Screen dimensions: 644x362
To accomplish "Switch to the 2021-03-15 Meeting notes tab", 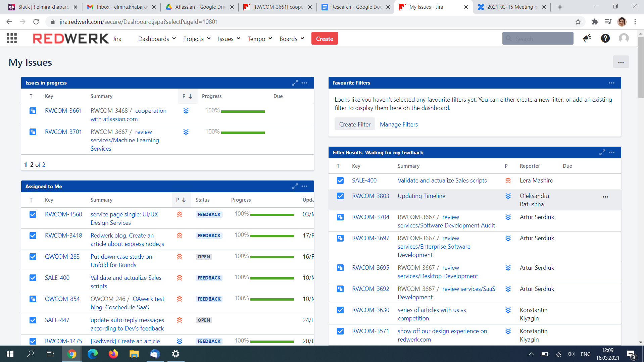I will pyautogui.click(x=512, y=7).
